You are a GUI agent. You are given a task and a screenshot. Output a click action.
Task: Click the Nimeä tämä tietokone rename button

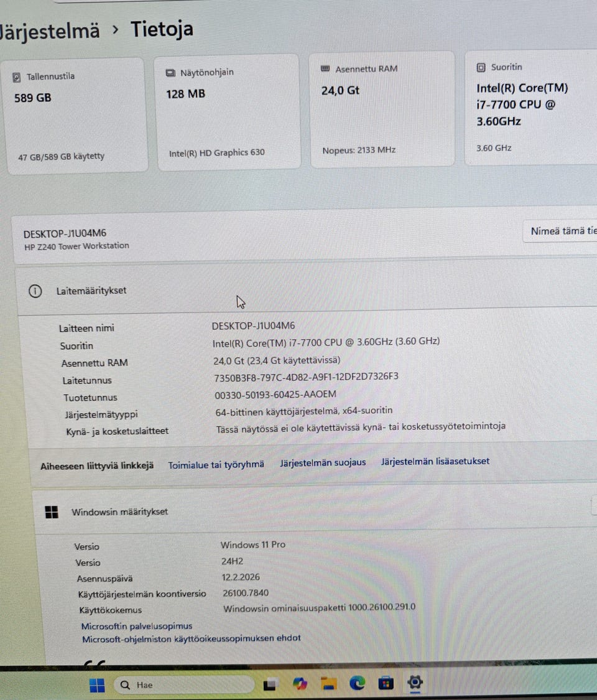click(560, 231)
